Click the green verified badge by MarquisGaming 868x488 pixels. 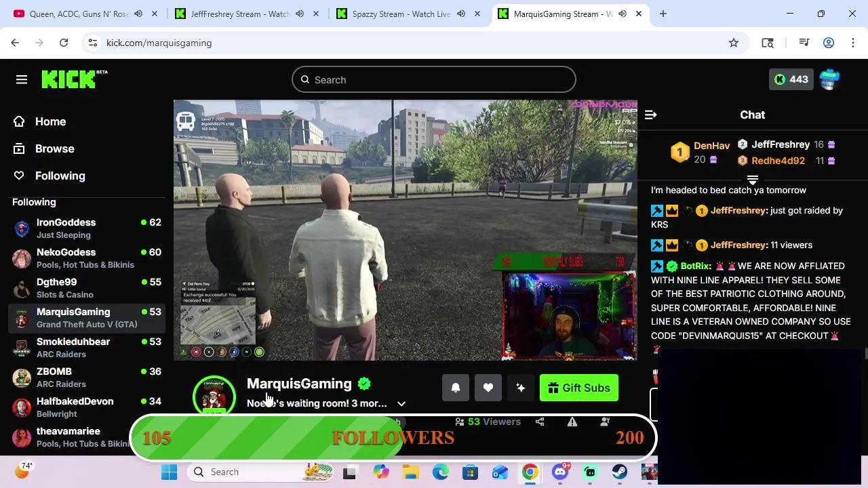click(364, 384)
